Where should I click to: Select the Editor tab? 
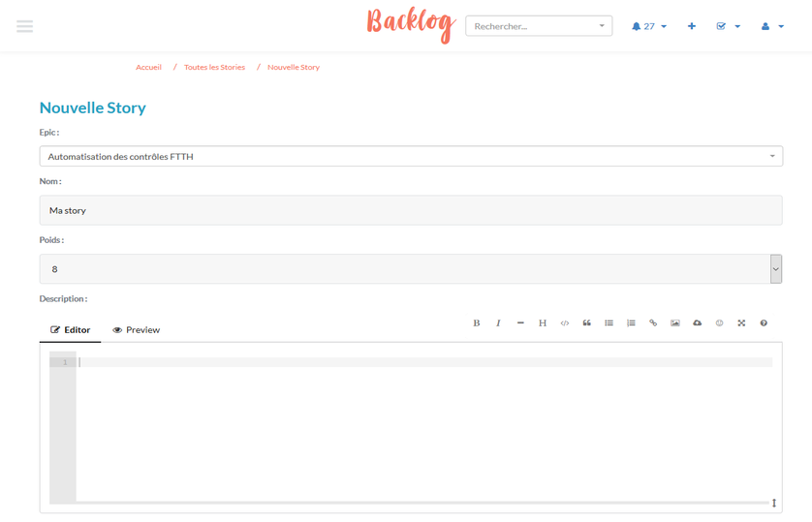coord(70,330)
